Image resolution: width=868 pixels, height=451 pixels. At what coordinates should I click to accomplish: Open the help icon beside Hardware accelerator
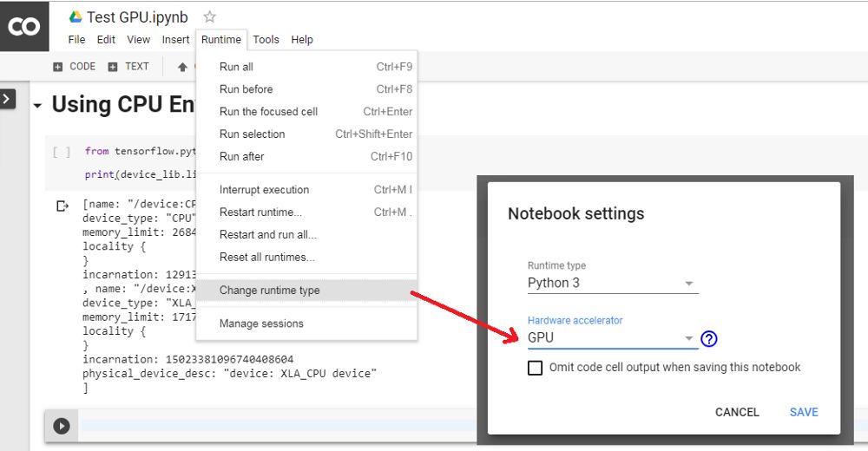tap(709, 339)
